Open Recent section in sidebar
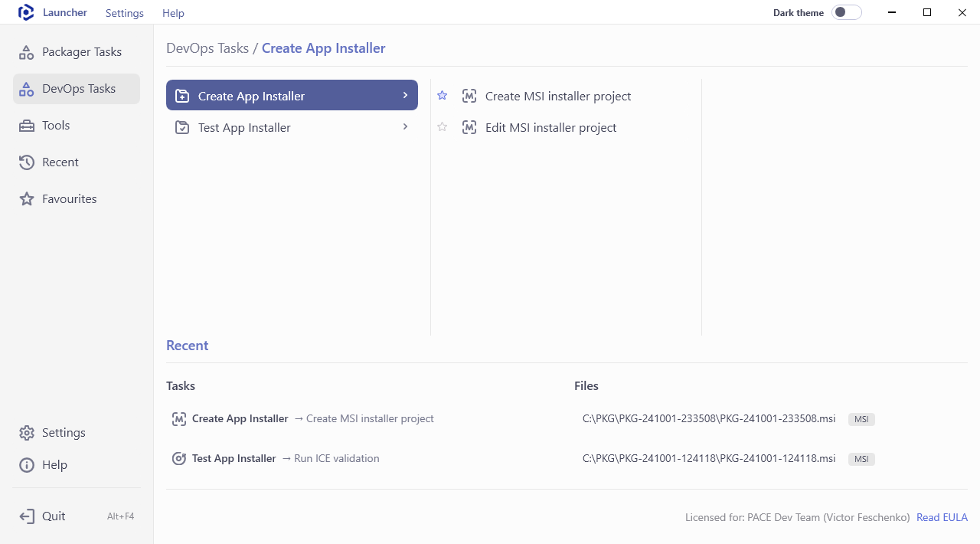 (77, 162)
